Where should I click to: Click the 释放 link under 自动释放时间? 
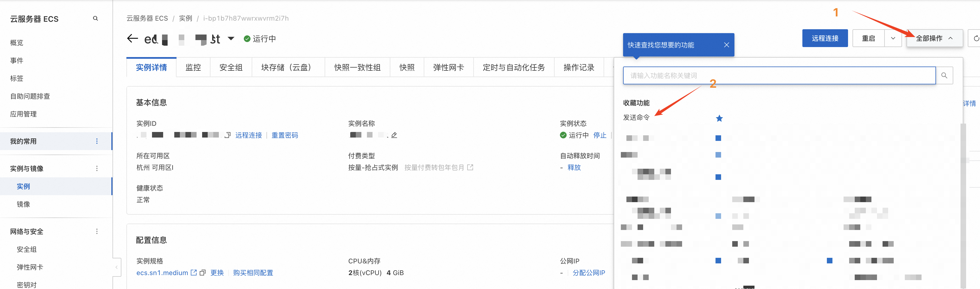pyautogui.click(x=574, y=168)
